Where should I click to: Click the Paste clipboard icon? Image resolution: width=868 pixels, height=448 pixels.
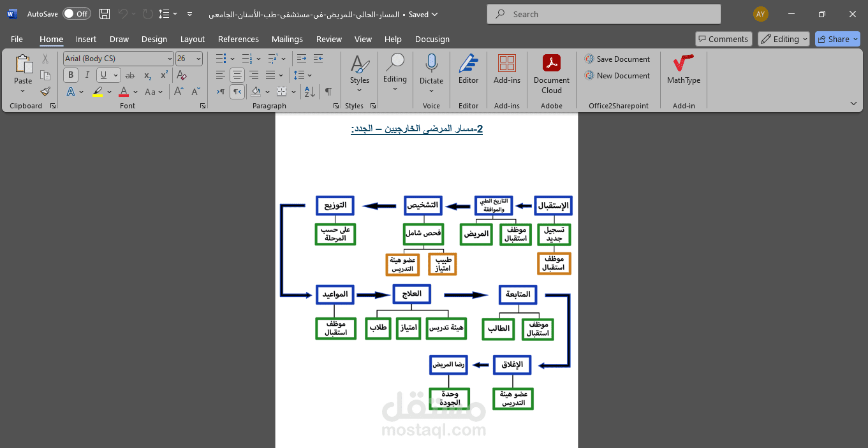(23, 64)
